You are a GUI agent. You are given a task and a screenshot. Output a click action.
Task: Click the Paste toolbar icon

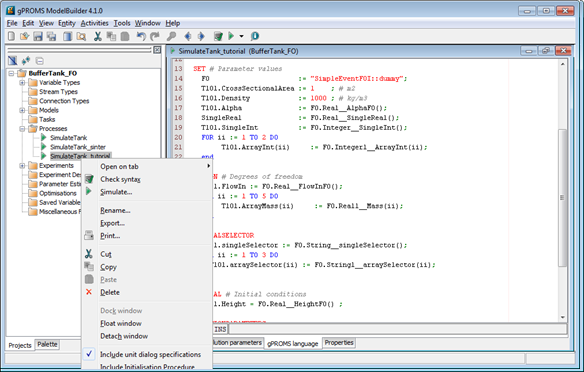[125, 36]
